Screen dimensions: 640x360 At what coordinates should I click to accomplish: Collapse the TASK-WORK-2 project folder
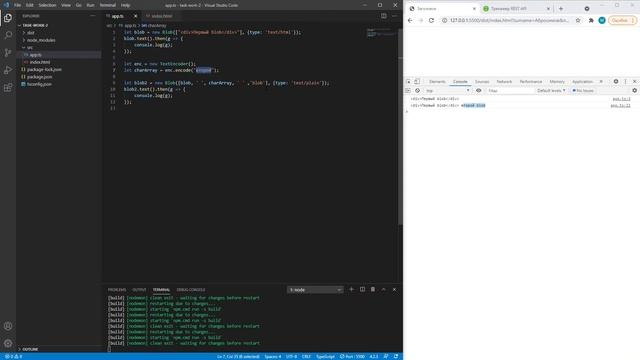coord(33,25)
